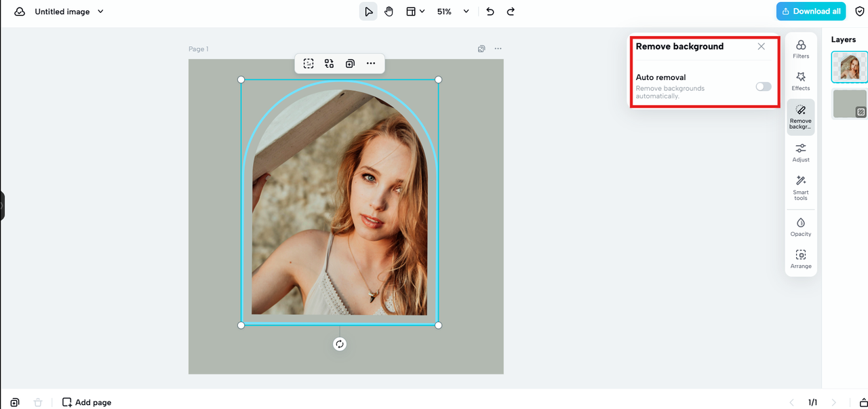Expand the Untitled image title dropdown
Screen dimensions: 868x409
pos(100,12)
